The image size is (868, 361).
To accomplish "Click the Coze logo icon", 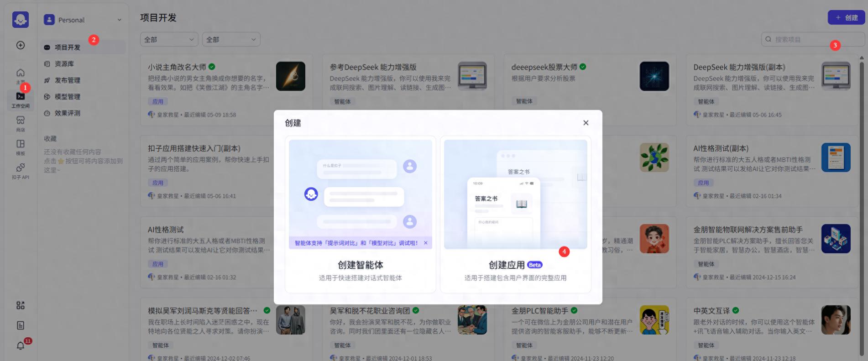I will tap(21, 20).
